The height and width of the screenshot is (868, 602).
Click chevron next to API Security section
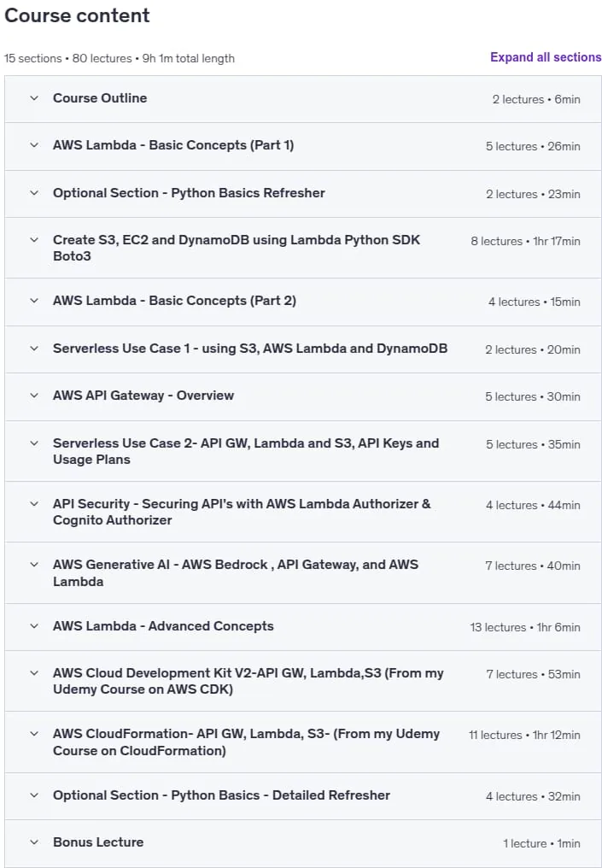(x=34, y=504)
